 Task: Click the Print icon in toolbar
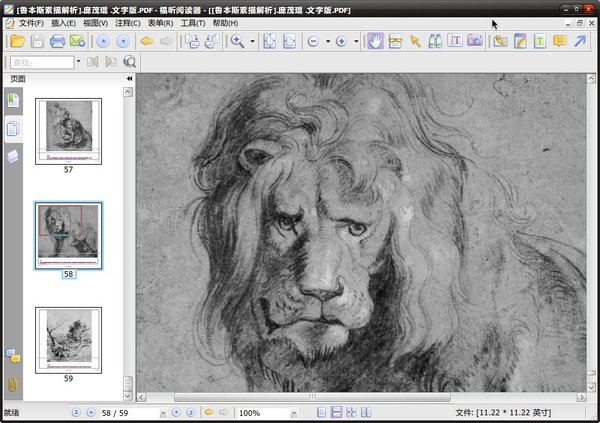point(57,41)
